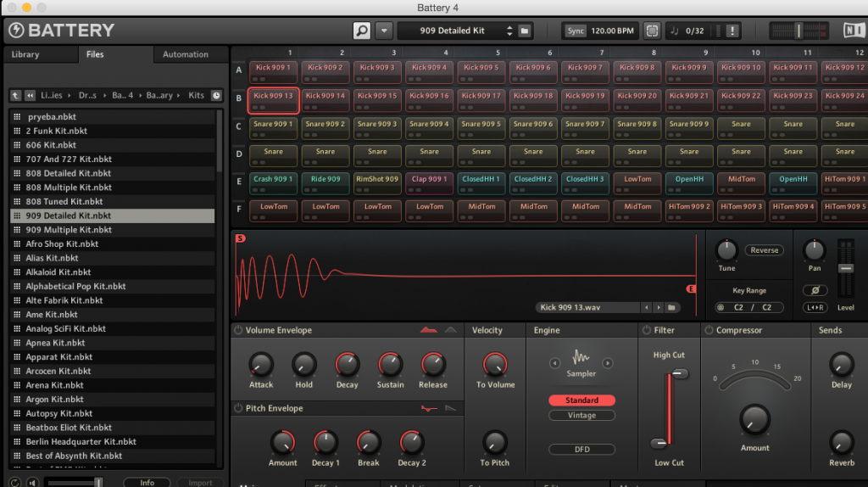Click the sample start S marker
The width and height of the screenshot is (868, 487).
click(240, 238)
